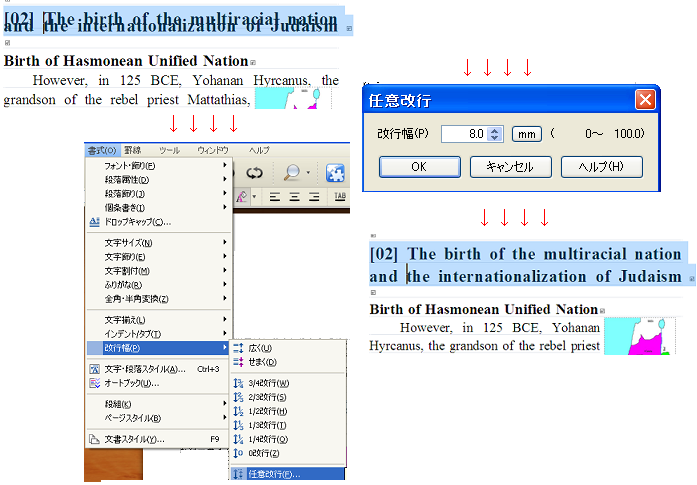
Task: Click OK in the 任意改行 dialog
Action: click(419, 167)
